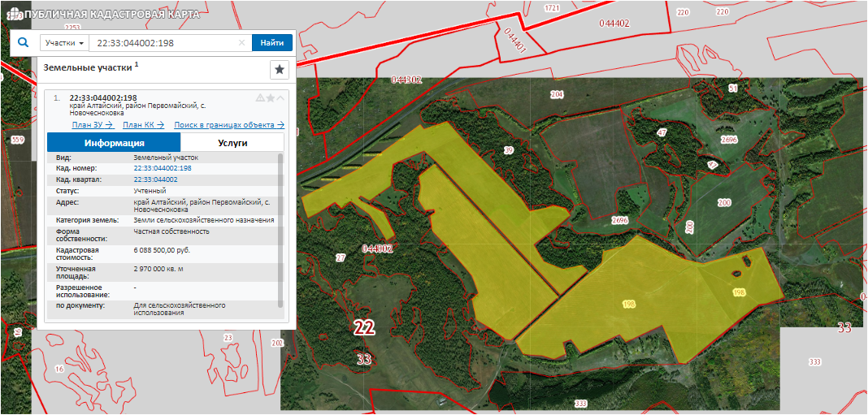Click the warning triangle icon on result 1
This screenshot has height=415, width=868.
tap(259, 98)
